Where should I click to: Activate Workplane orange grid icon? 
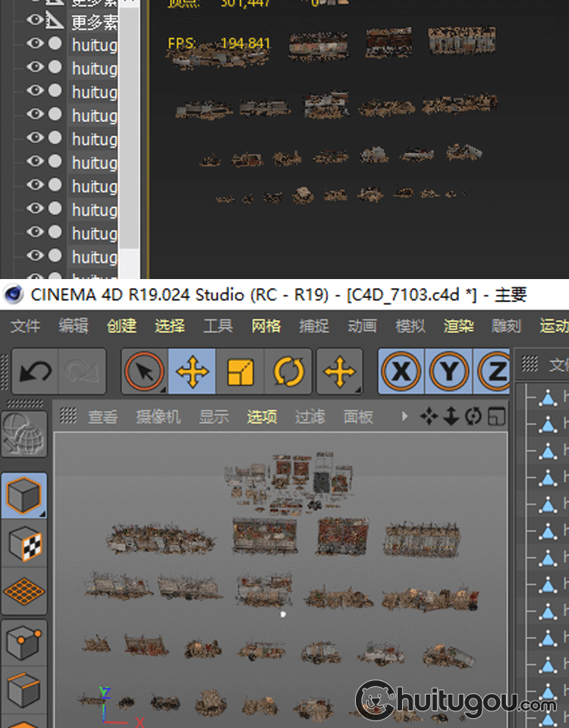(x=24, y=590)
